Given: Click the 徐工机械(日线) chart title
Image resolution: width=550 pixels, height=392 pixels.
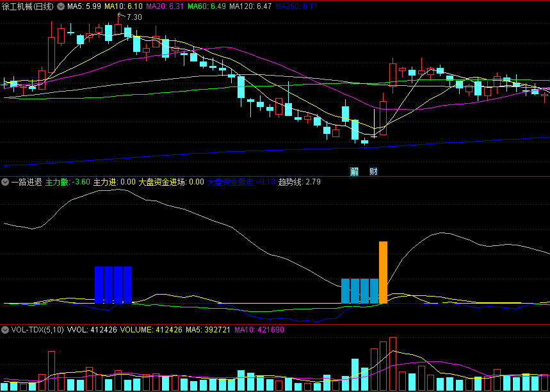Looking at the screenshot, I should tap(28, 6).
